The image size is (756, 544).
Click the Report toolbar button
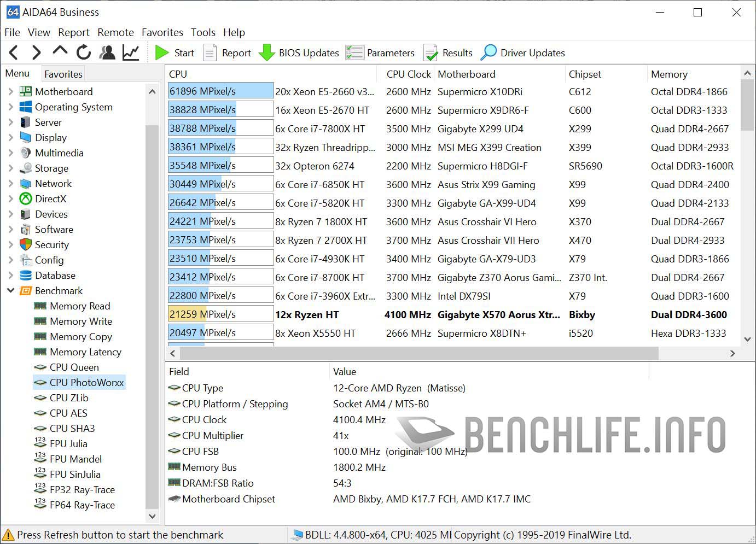(228, 52)
